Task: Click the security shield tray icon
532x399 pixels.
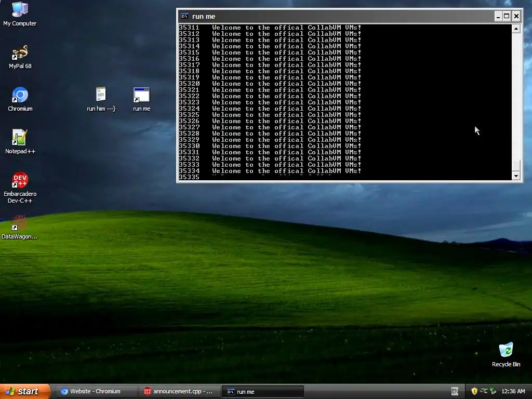Action: [474, 391]
